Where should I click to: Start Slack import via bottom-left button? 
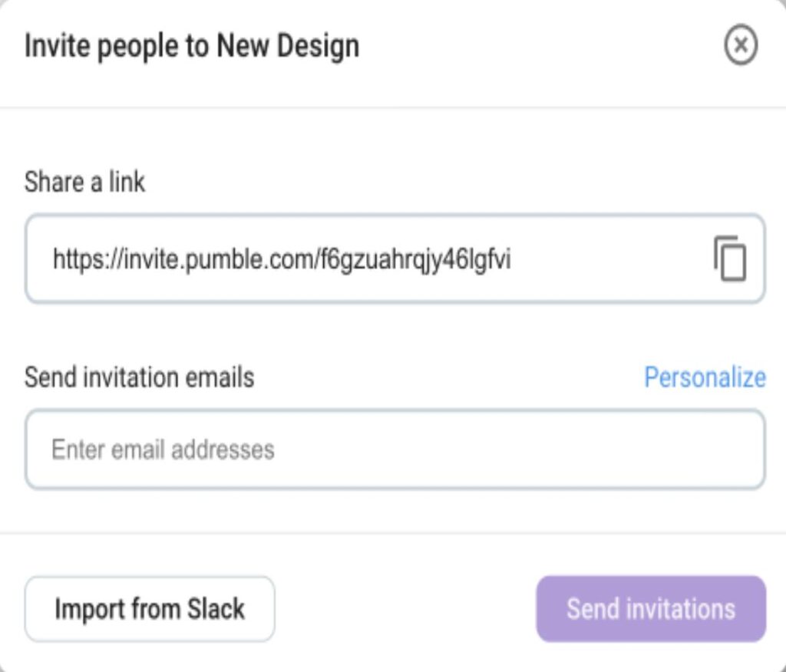(150, 609)
